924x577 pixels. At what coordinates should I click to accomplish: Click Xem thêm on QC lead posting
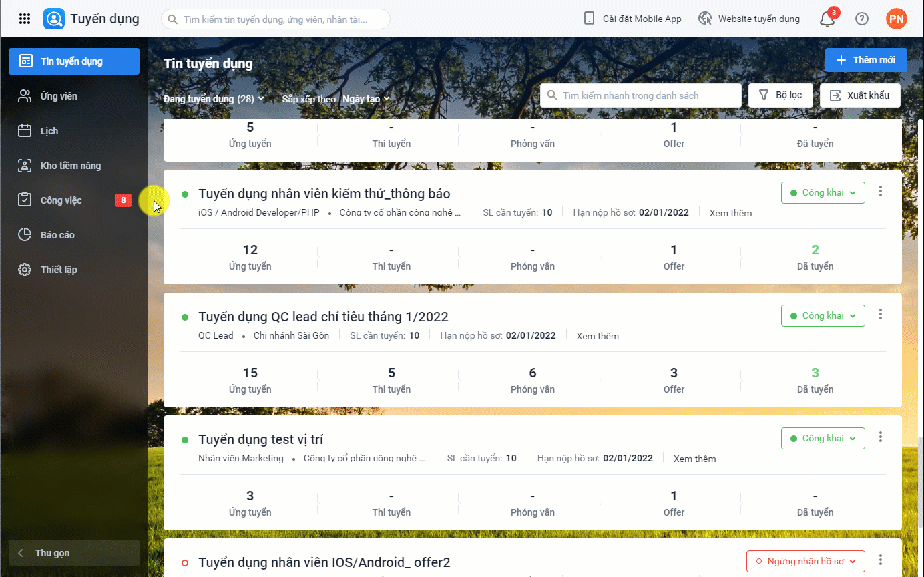click(x=598, y=336)
